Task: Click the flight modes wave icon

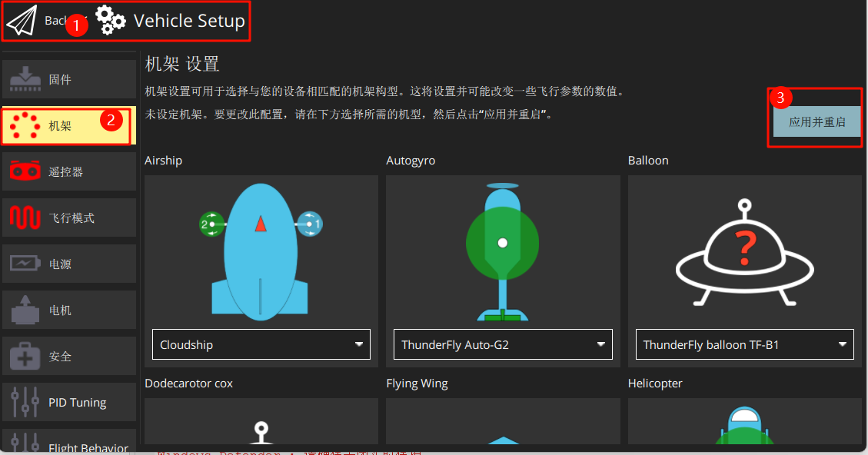Action: coord(25,218)
